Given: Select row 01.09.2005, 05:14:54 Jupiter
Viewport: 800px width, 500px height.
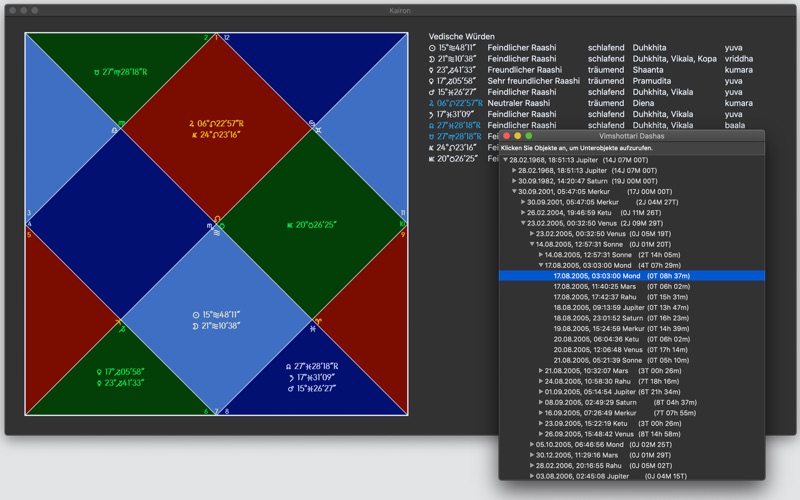Looking at the screenshot, I should (632, 392).
